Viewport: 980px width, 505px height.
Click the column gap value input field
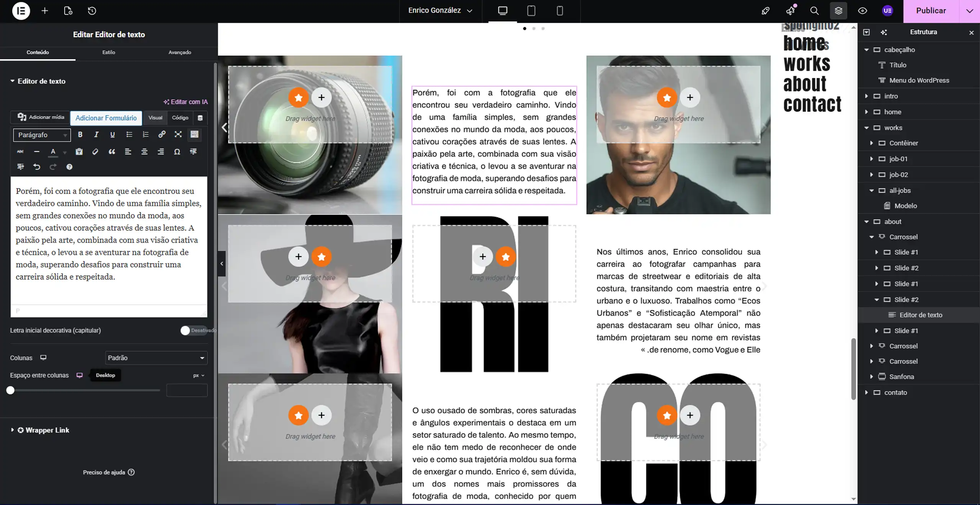pos(187,391)
